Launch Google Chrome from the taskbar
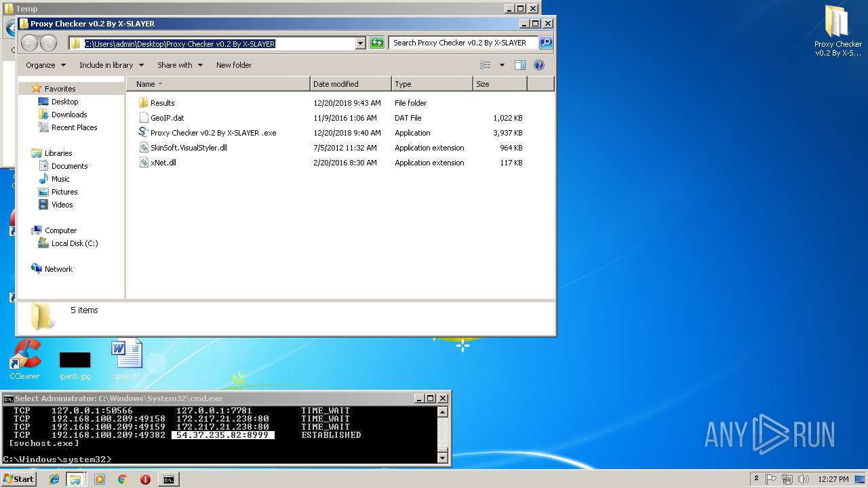Screen dimensions: 868x488 click(x=122, y=479)
